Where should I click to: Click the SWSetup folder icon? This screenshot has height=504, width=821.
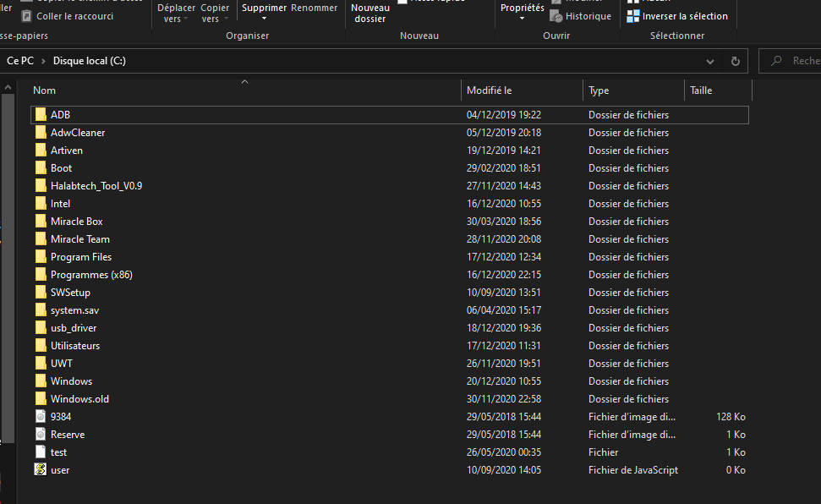click(x=41, y=293)
